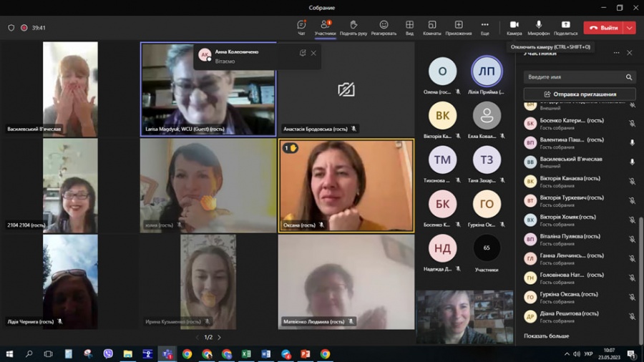The height and width of the screenshot is (362, 644).
Task: Click the Выйти (Leave) button
Action: click(x=604, y=28)
